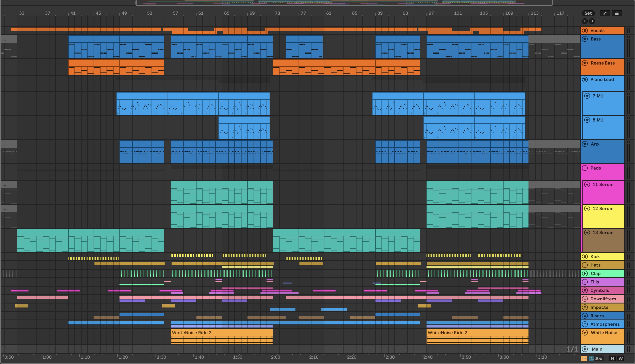Viewport: 635px width, 364px height.
Task: Collapse the Bass track fold arrow
Action: (585, 39)
